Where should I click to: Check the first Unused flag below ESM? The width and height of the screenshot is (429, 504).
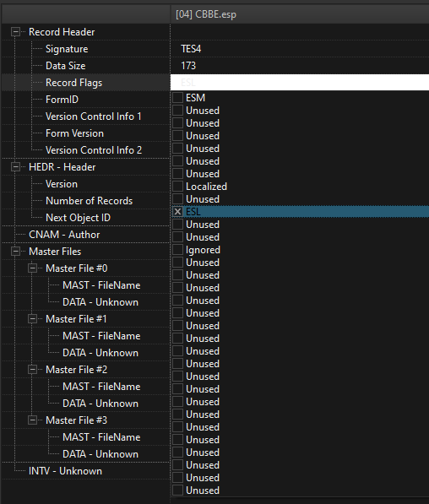coord(177,111)
